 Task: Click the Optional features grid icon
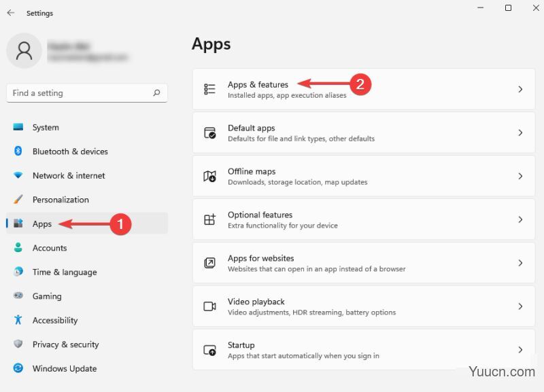click(x=209, y=219)
